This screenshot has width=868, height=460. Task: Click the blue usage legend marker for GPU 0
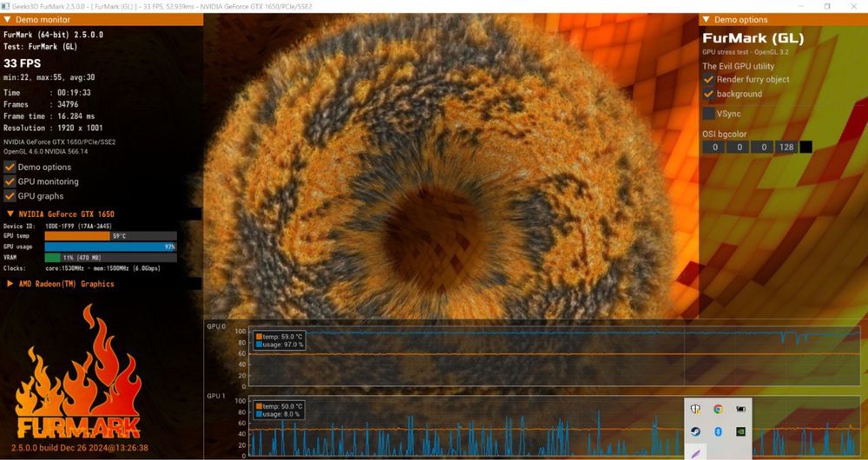(x=259, y=345)
